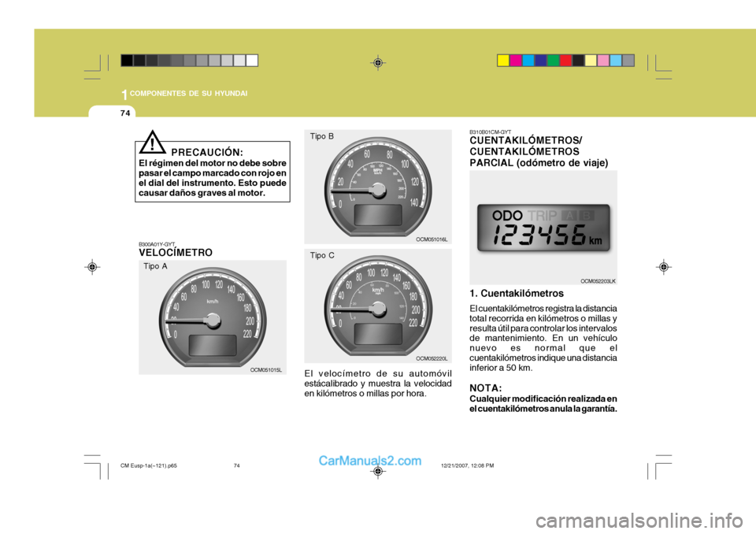The image size is (756, 534).
Task: Pick the pink swatch in the color bar
Action: pyautogui.click(x=603, y=61)
